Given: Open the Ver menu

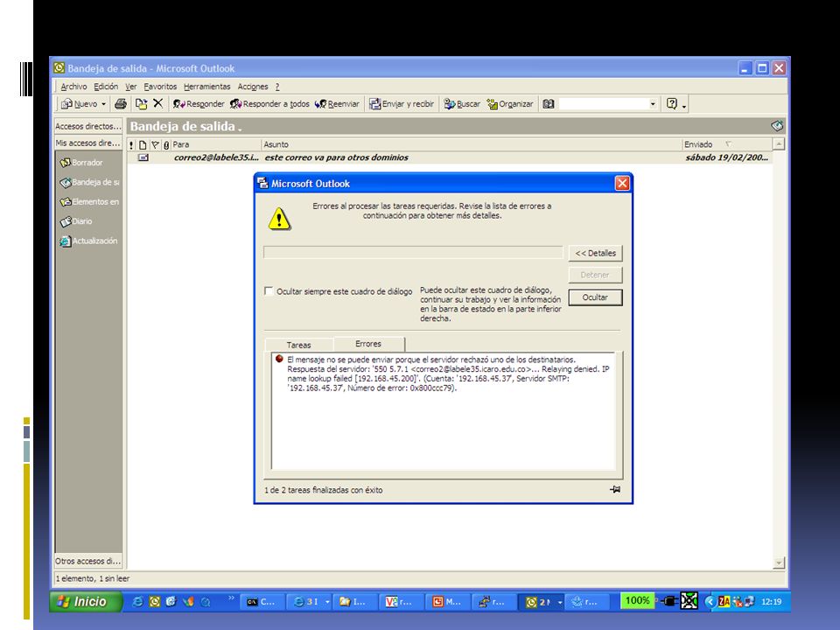Looking at the screenshot, I should click(130, 87).
